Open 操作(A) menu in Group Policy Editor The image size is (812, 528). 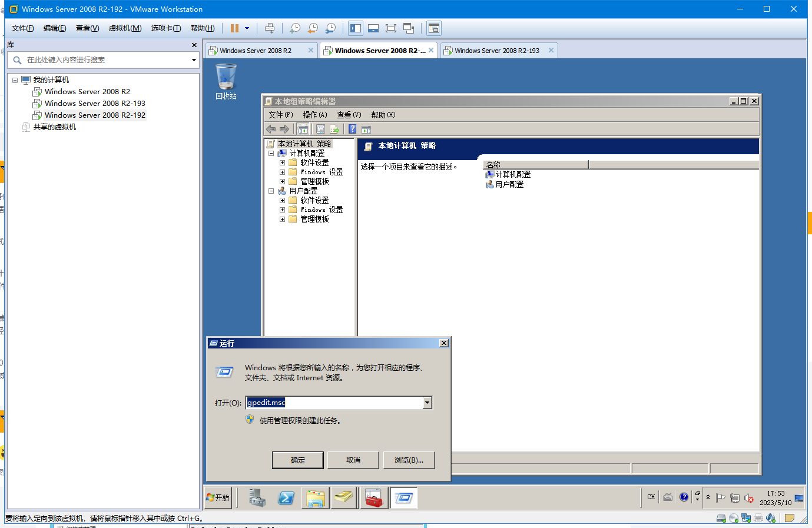click(x=315, y=115)
